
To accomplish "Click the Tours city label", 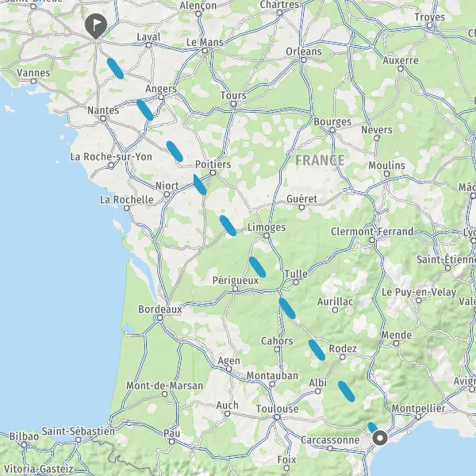I will pos(233,95).
